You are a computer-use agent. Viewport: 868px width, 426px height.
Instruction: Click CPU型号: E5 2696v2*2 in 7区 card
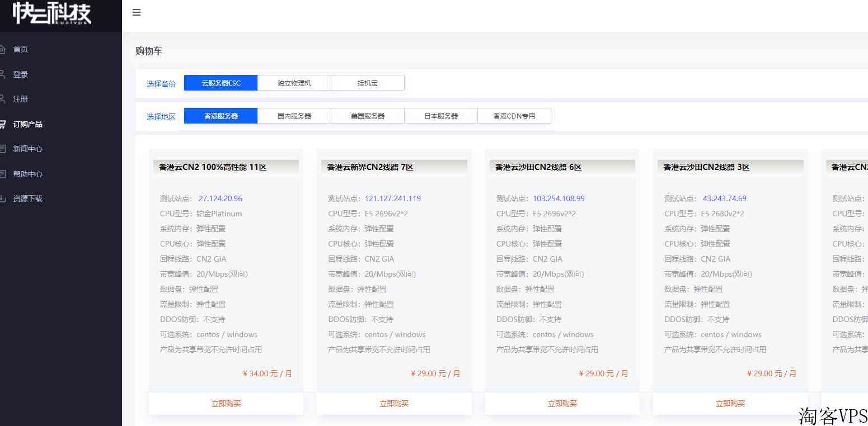(x=368, y=214)
